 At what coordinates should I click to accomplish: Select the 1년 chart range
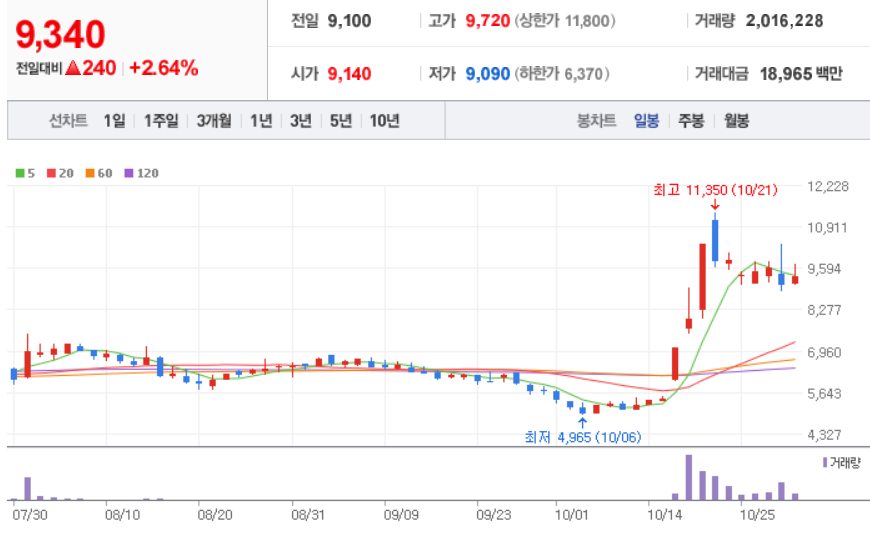[261, 120]
